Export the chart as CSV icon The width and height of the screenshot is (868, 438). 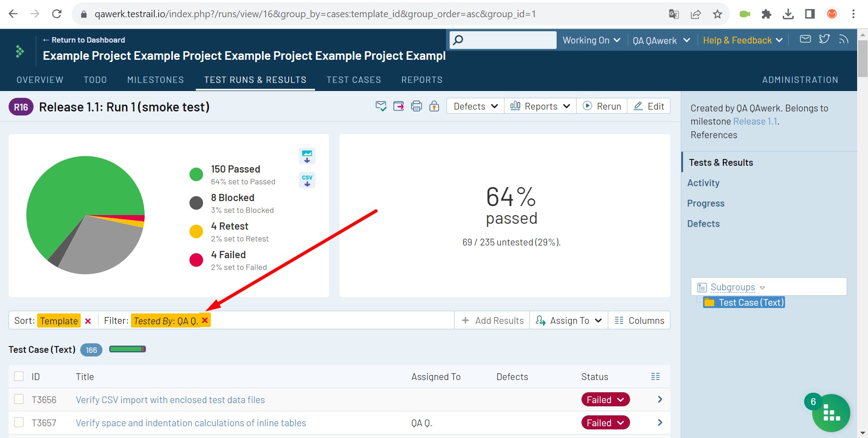(307, 180)
